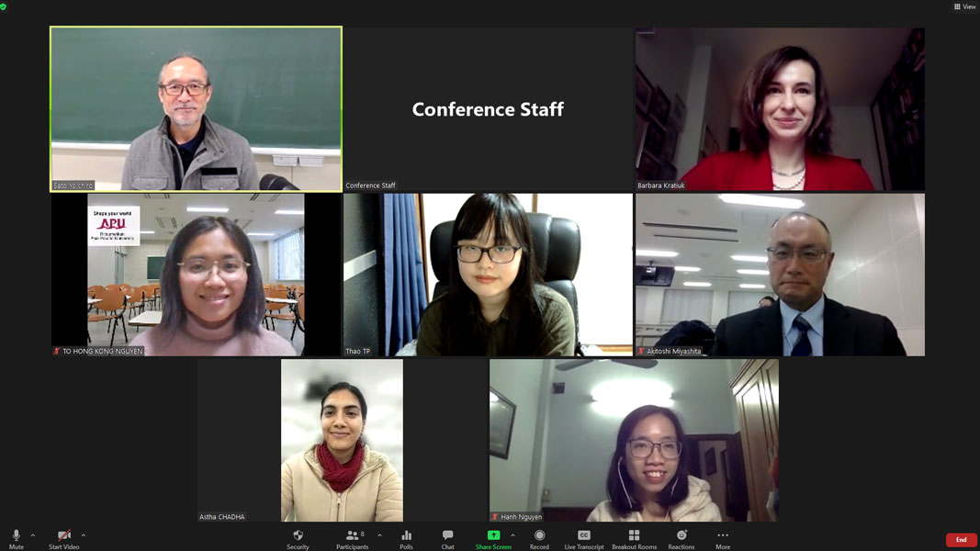This screenshot has height=551, width=980.
Task: Open the Reactions menu
Action: (x=681, y=538)
